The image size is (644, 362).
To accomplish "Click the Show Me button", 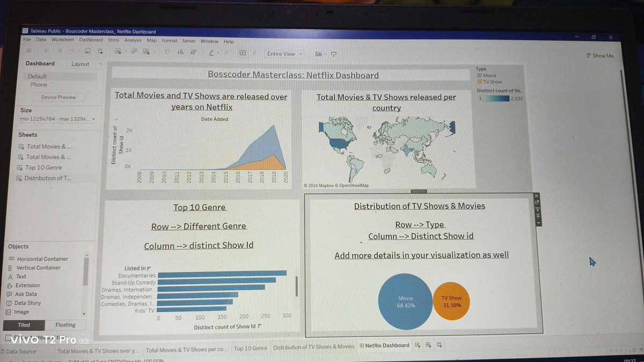I will pos(600,56).
